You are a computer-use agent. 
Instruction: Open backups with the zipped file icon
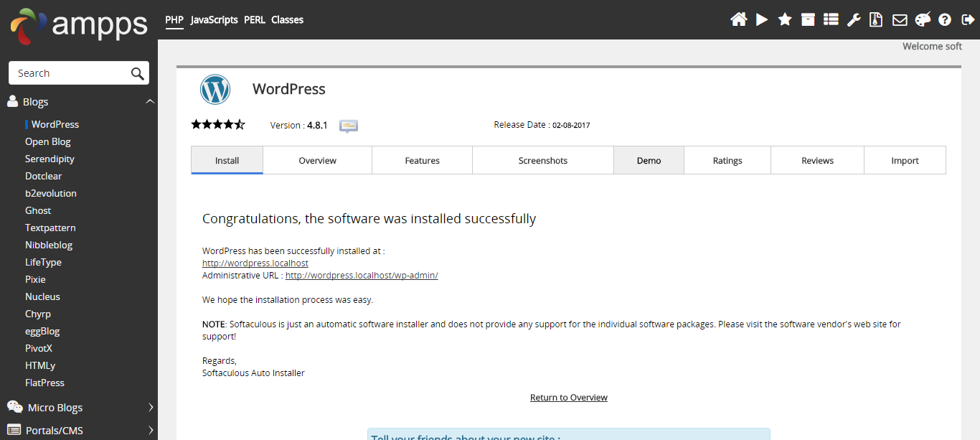click(876, 19)
